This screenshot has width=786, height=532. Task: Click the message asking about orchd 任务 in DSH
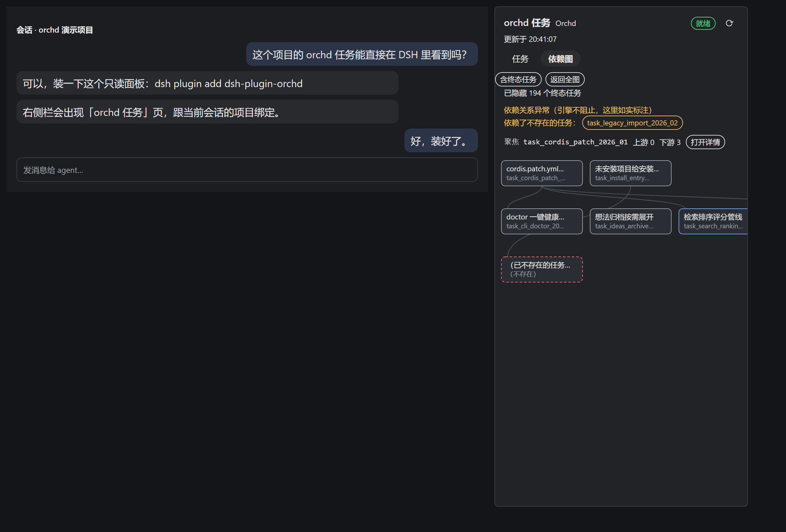[362, 54]
